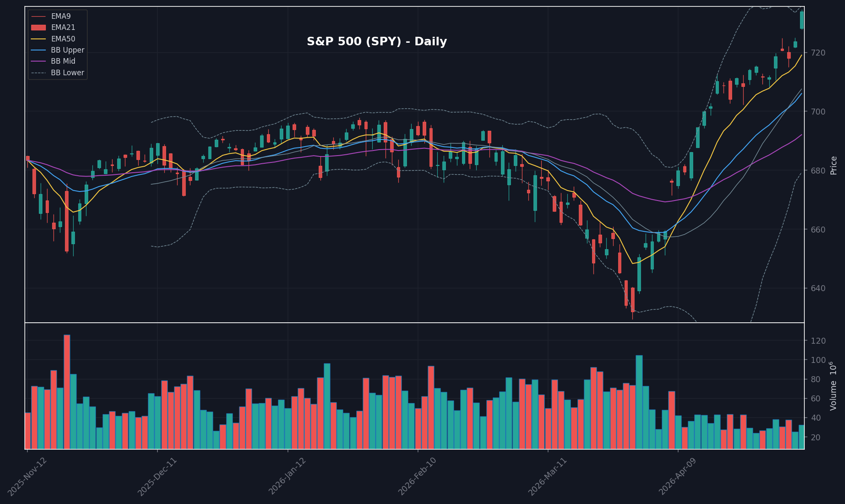The width and height of the screenshot is (845, 504).
Task: Click the 2025-Nov-12 date label
Action: pyautogui.click(x=27, y=476)
